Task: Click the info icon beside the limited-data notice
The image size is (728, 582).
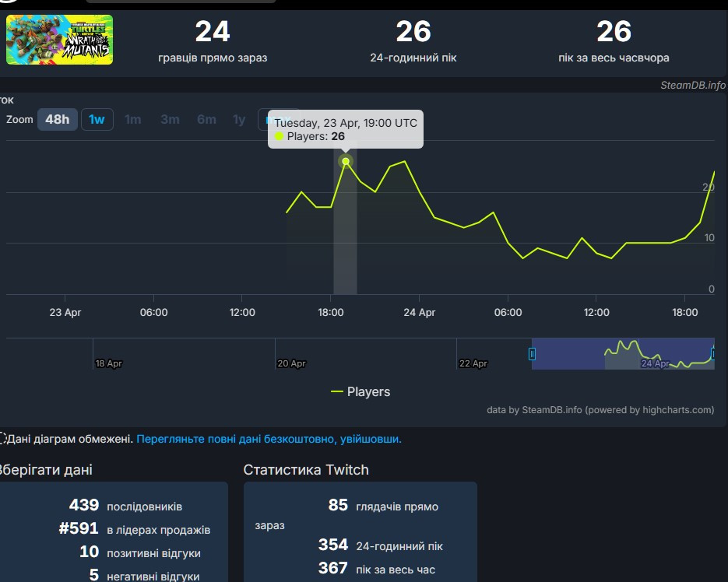Action: pos(2,439)
